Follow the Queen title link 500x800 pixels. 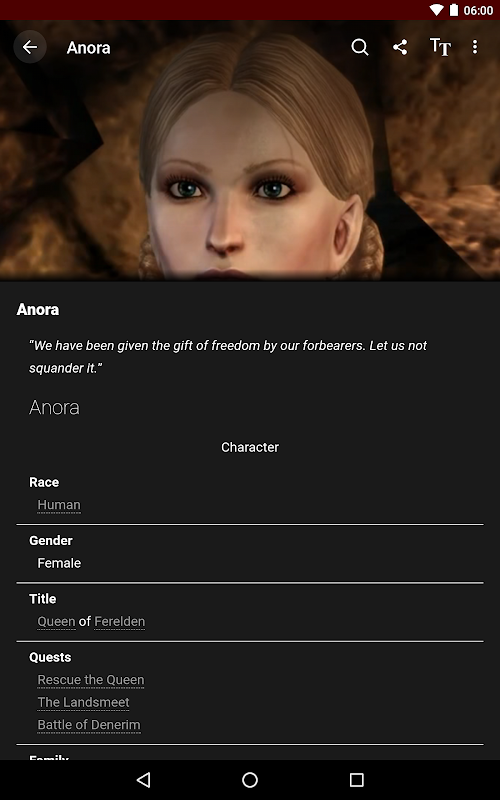pyautogui.click(x=57, y=622)
